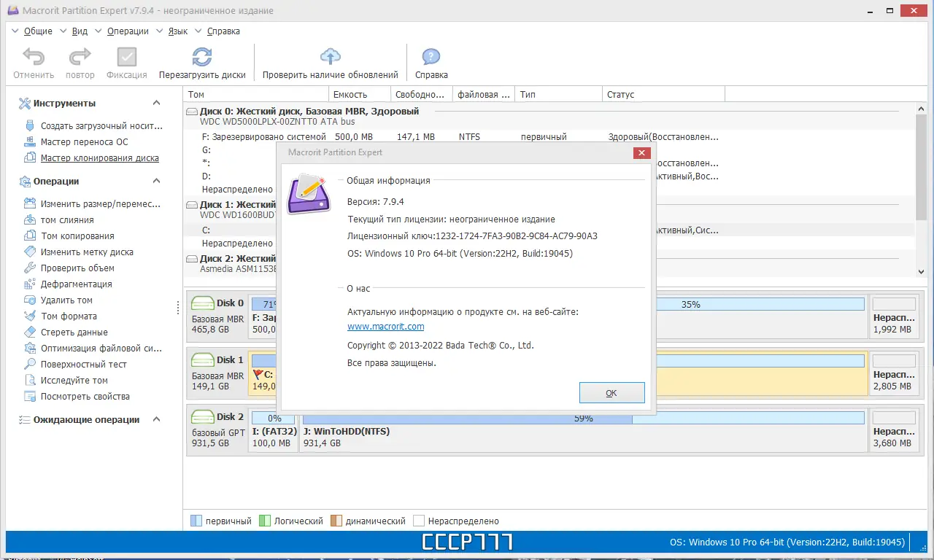The image size is (934, 560).
Task: Open the Вид menu
Action: 80,31
